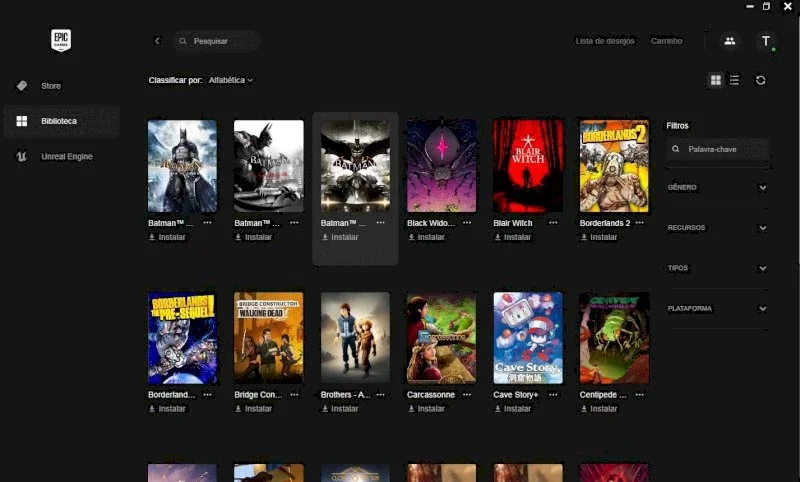Open the T profile avatar
Image resolution: width=800 pixels, height=482 pixels.
point(765,41)
